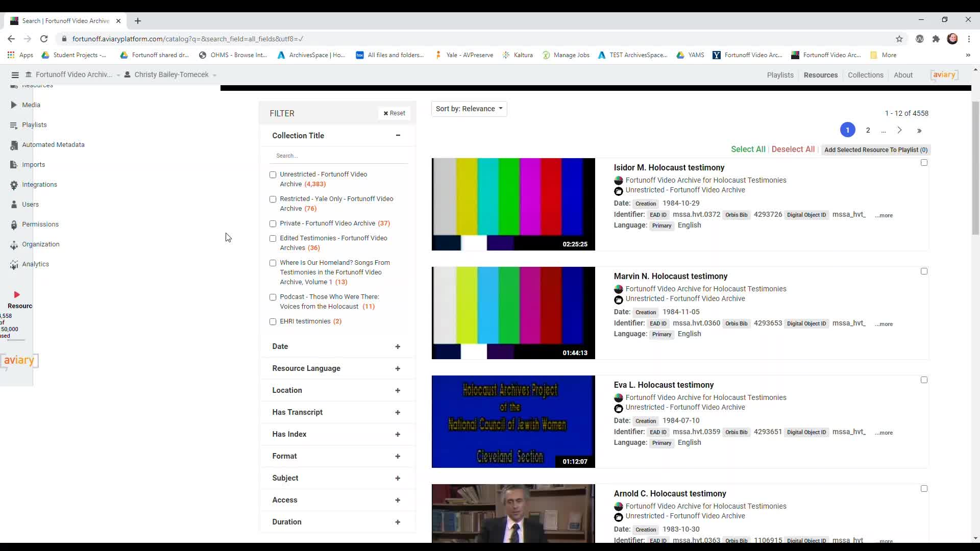Open Arnold C. Holocaust testimony thumbnail

[513, 513]
